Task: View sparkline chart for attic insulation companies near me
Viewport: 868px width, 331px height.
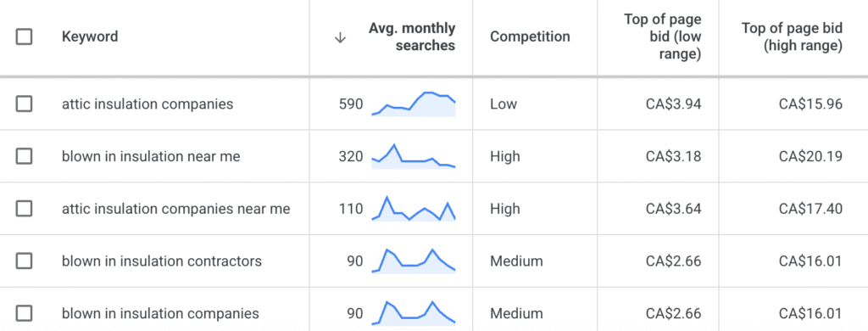Action: click(414, 209)
